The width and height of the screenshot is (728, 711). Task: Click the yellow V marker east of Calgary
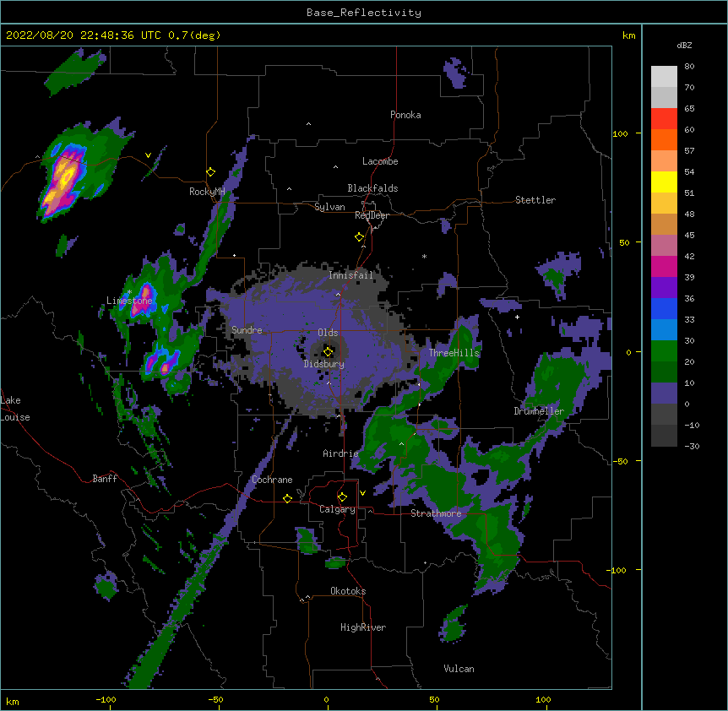(362, 493)
